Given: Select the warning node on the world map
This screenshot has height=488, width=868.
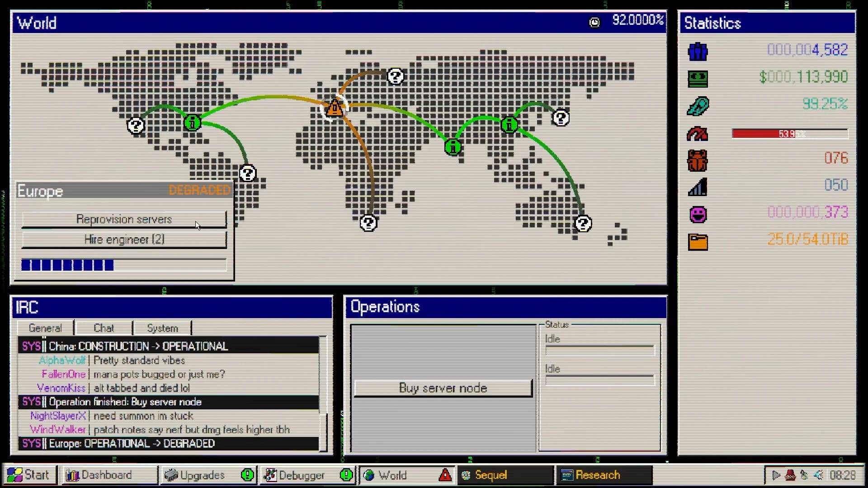Looking at the screenshot, I should (x=335, y=108).
